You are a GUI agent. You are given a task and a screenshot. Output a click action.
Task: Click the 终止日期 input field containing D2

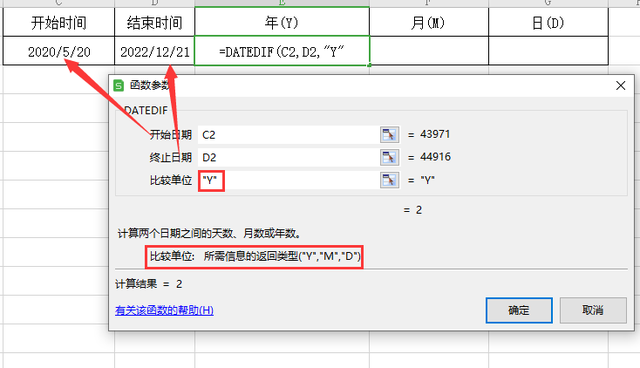[x=289, y=157]
